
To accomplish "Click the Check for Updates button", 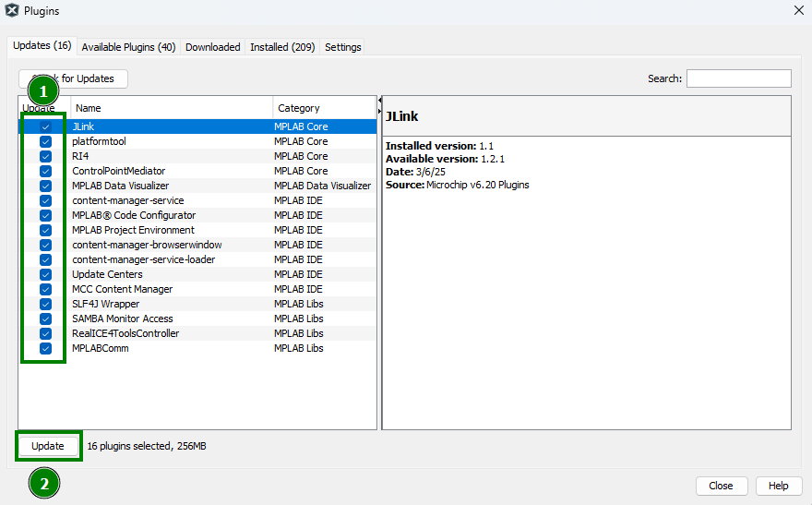I will (x=73, y=78).
